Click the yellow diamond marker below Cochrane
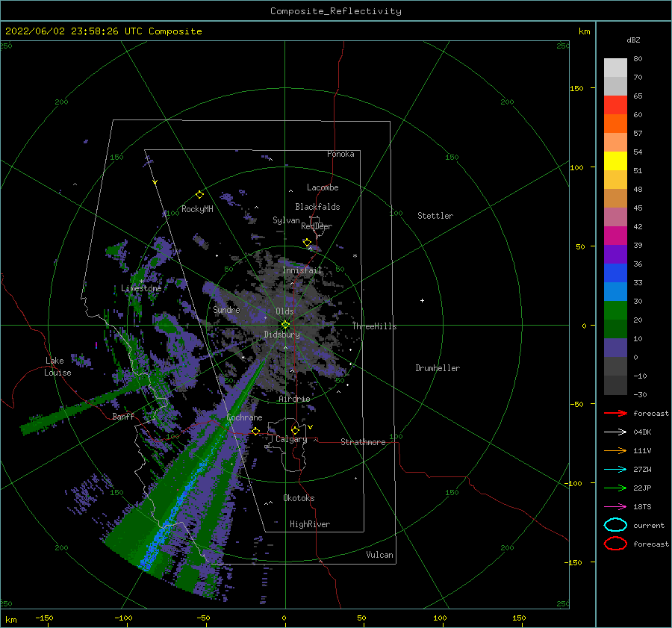 (x=255, y=431)
